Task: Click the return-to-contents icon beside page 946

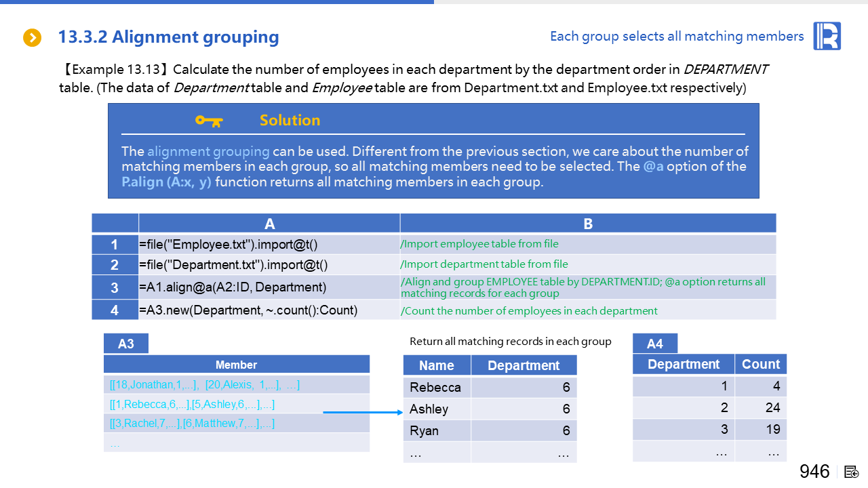Action: [852, 472]
